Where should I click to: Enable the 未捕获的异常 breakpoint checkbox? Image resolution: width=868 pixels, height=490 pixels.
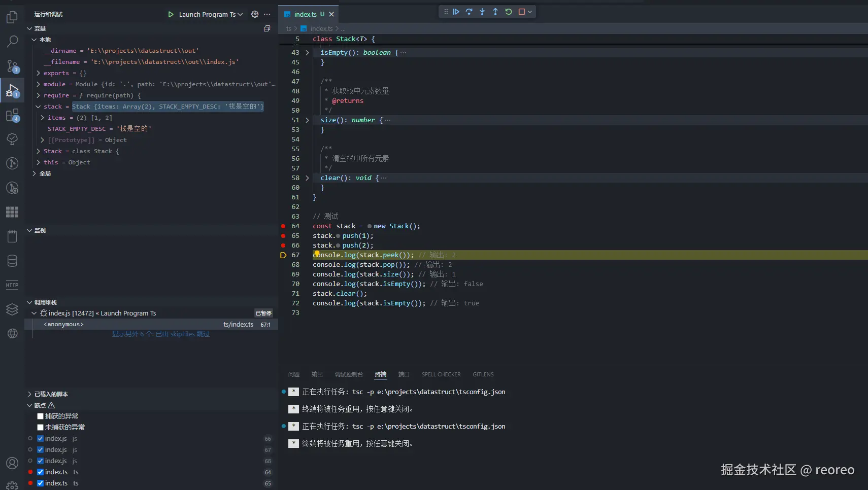pos(41,427)
